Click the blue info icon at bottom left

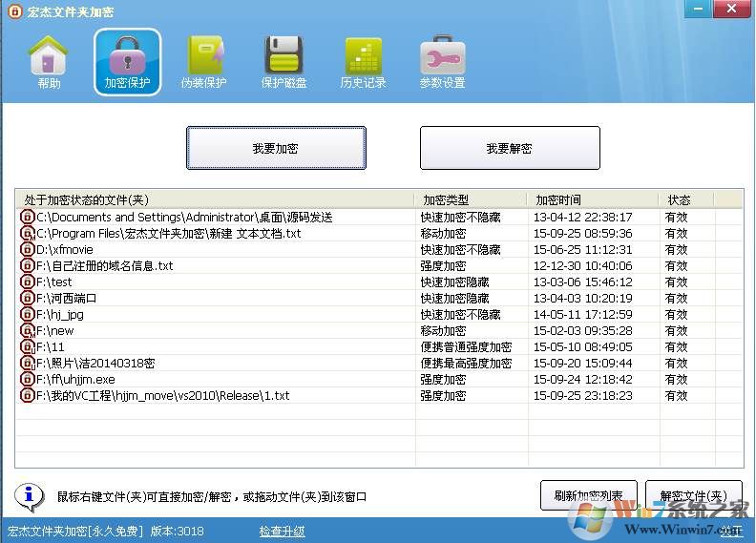click(29, 496)
